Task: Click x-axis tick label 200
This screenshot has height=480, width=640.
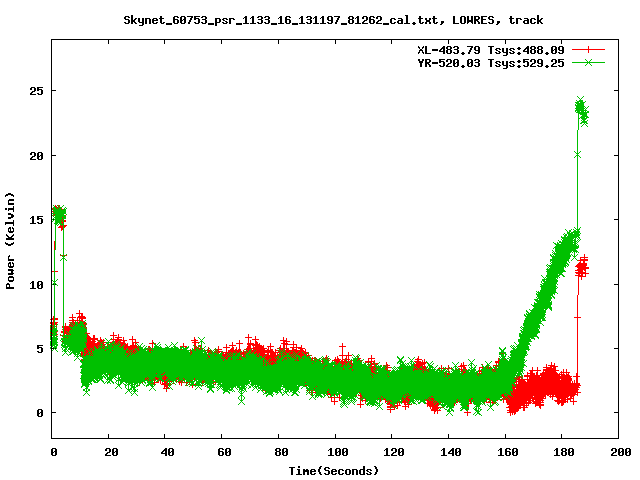Action: pos(621,452)
